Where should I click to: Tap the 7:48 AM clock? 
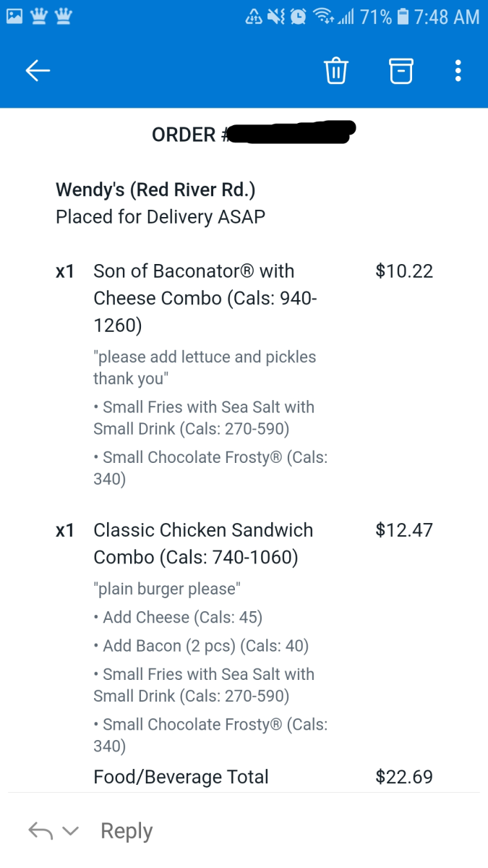447,17
